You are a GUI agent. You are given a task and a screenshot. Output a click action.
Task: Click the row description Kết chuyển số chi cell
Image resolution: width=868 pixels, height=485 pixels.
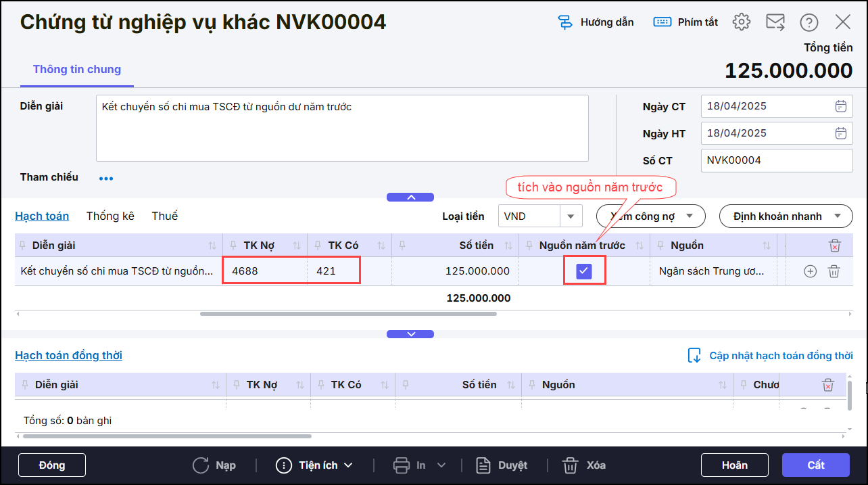(118, 271)
